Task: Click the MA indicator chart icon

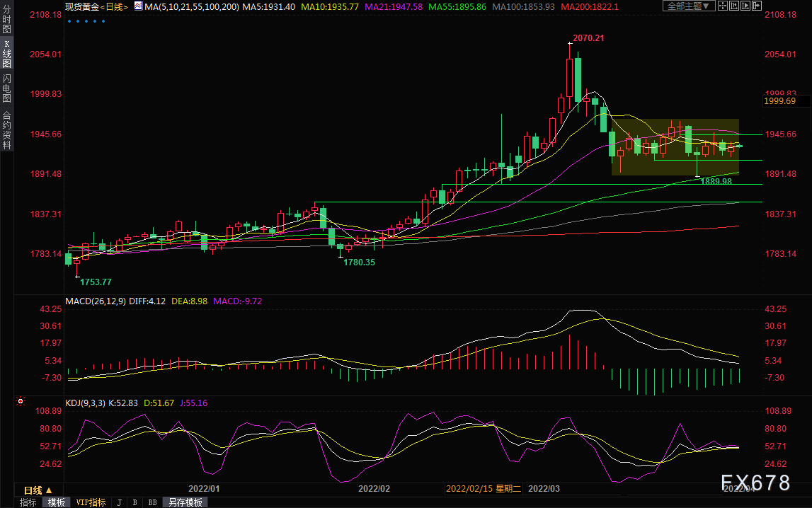Action: click(137, 6)
